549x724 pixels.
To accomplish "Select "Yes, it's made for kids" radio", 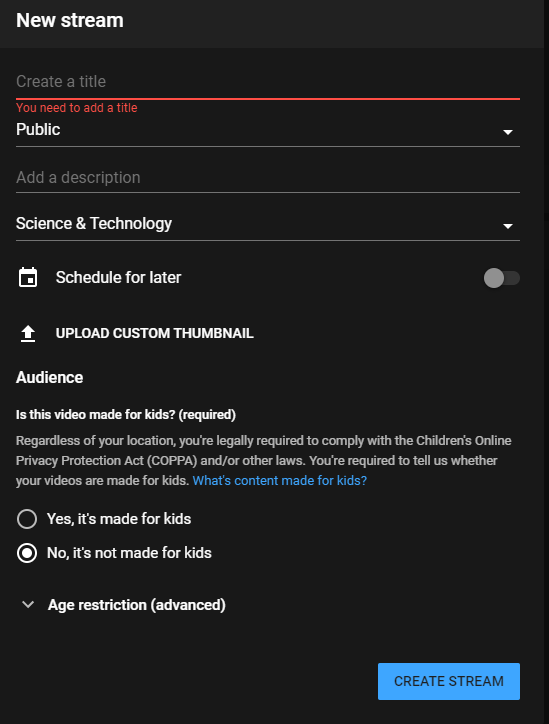I will pyautogui.click(x=27, y=519).
